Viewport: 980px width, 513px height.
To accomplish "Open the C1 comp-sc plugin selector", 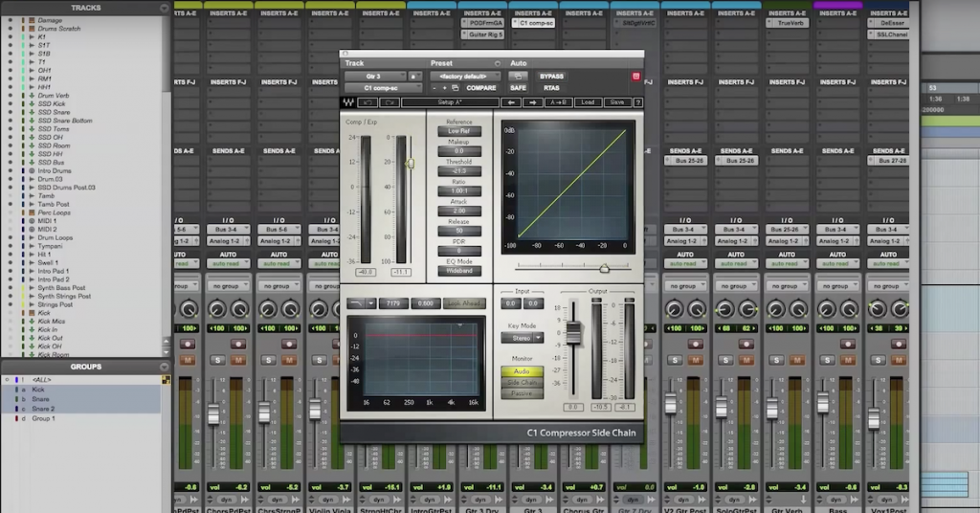I will pyautogui.click(x=383, y=88).
